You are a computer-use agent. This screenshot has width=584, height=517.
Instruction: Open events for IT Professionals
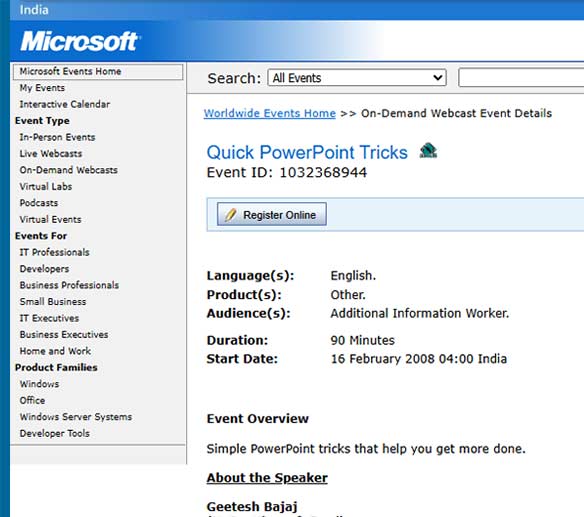point(54,252)
